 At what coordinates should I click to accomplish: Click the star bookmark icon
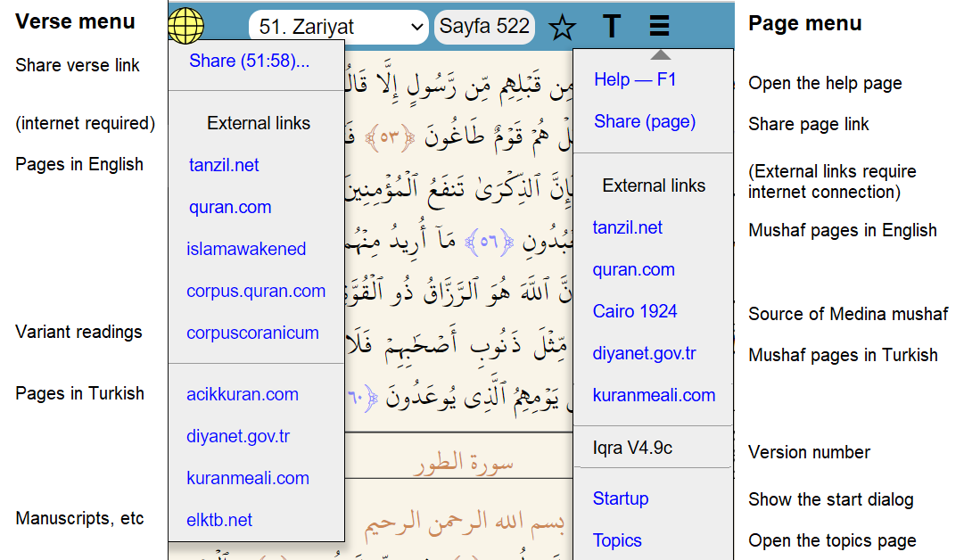click(562, 28)
